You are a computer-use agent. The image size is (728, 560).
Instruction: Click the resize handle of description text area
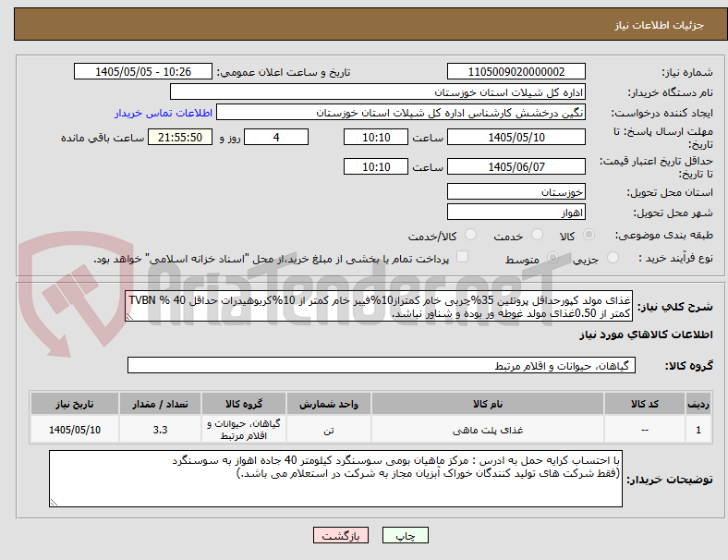[x=130, y=317]
